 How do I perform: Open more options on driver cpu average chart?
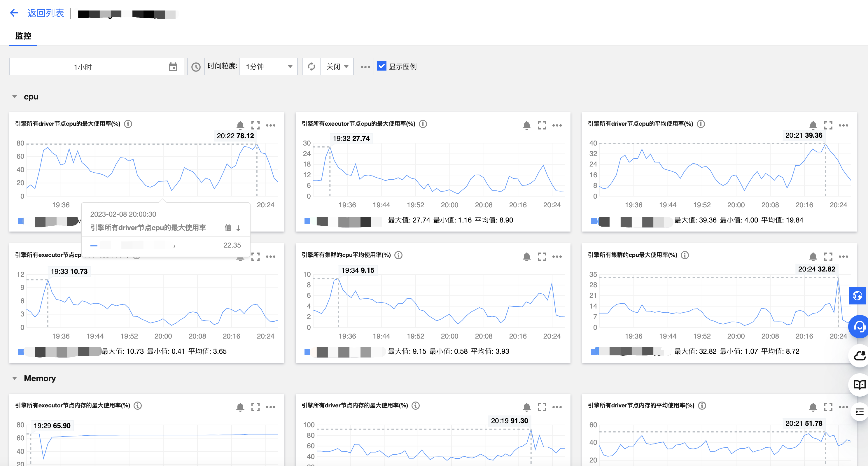pos(843,125)
